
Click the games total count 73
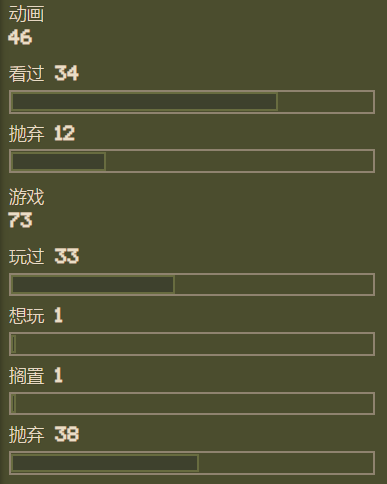pyautogui.click(x=20, y=220)
